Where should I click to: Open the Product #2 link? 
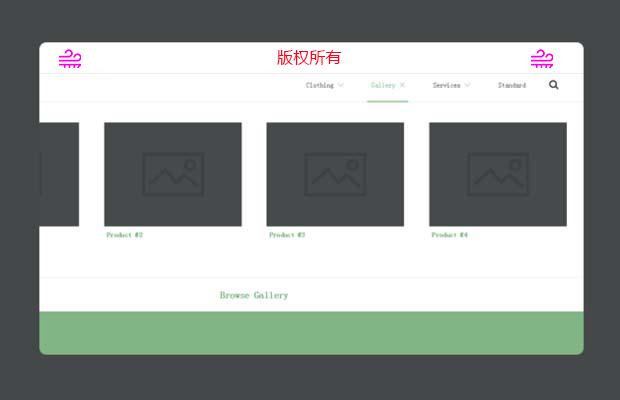click(125, 235)
